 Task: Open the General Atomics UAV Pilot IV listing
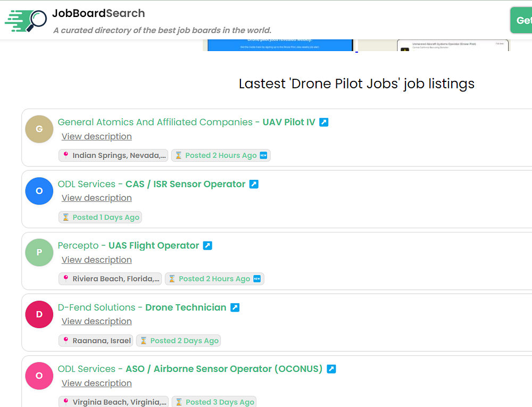187,122
